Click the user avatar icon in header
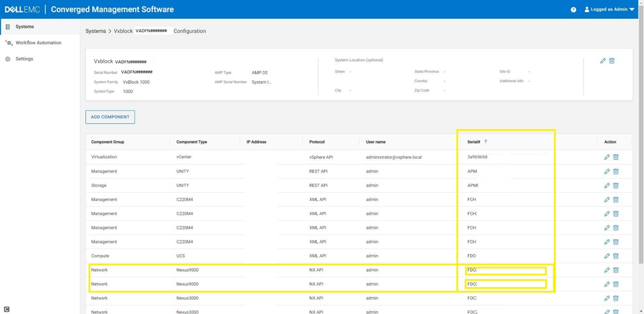The image size is (644, 314). point(587,10)
